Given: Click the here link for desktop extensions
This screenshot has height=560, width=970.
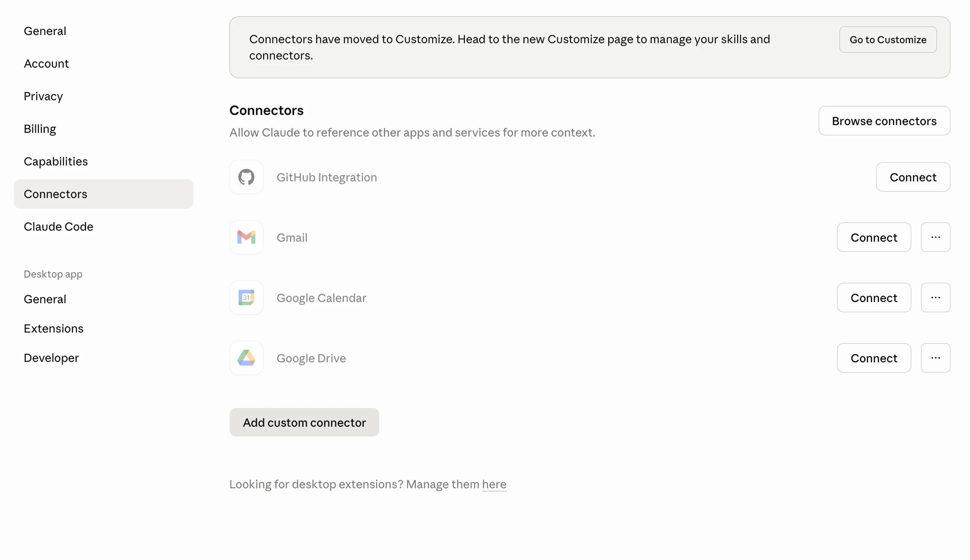Looking at the screenshot, I should pos(494,484).
